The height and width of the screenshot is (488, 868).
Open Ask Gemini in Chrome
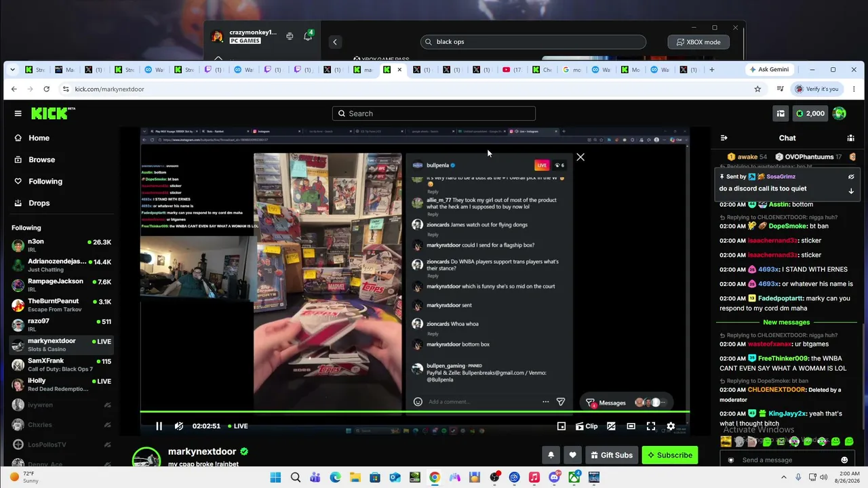click(769, 70)
